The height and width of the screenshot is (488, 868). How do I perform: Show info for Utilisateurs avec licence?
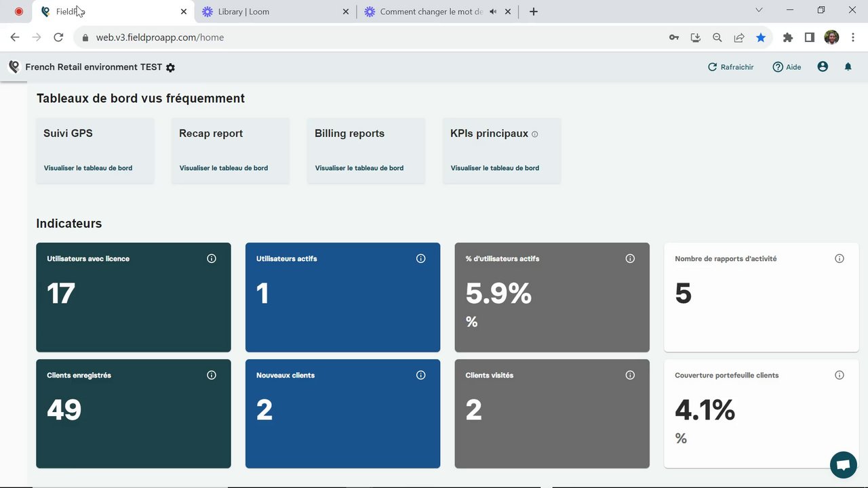pos(212,258)
